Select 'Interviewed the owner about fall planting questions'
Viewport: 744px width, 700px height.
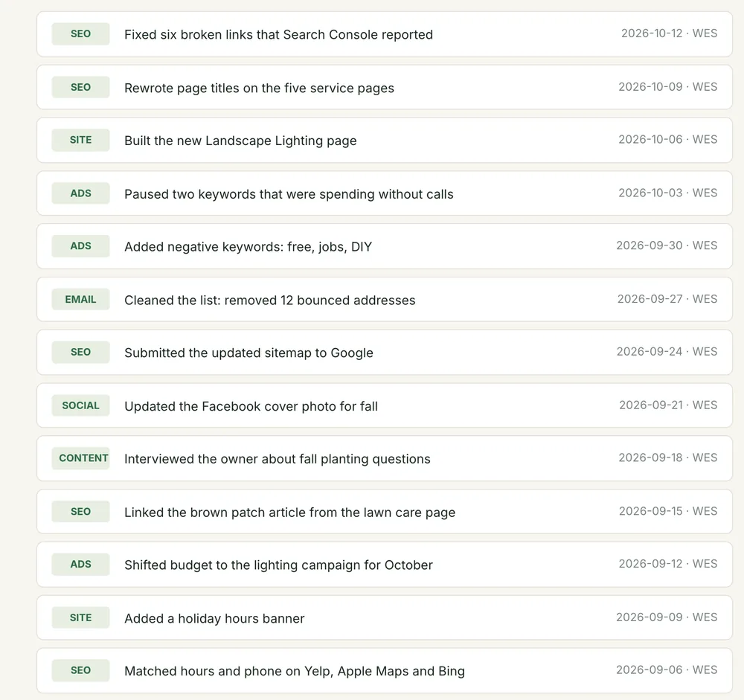click(x=278, y=460)
